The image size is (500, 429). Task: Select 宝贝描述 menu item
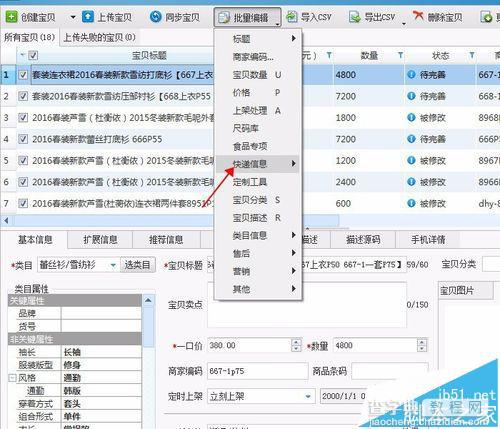258,218
